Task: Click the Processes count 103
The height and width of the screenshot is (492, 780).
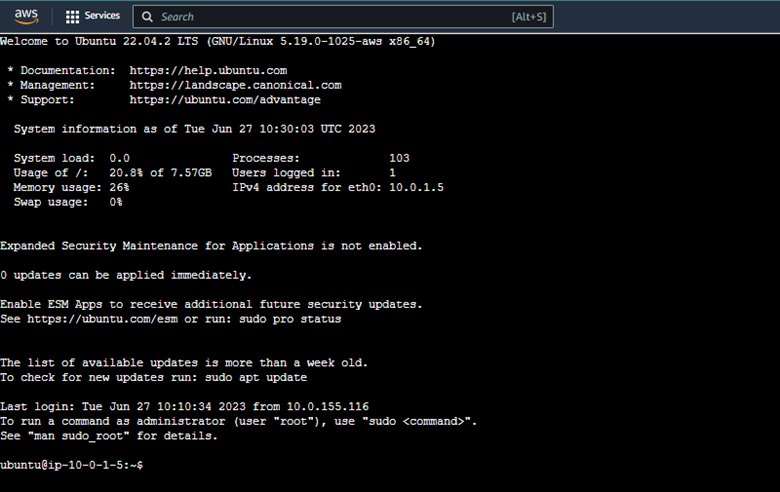Action: 399,158
